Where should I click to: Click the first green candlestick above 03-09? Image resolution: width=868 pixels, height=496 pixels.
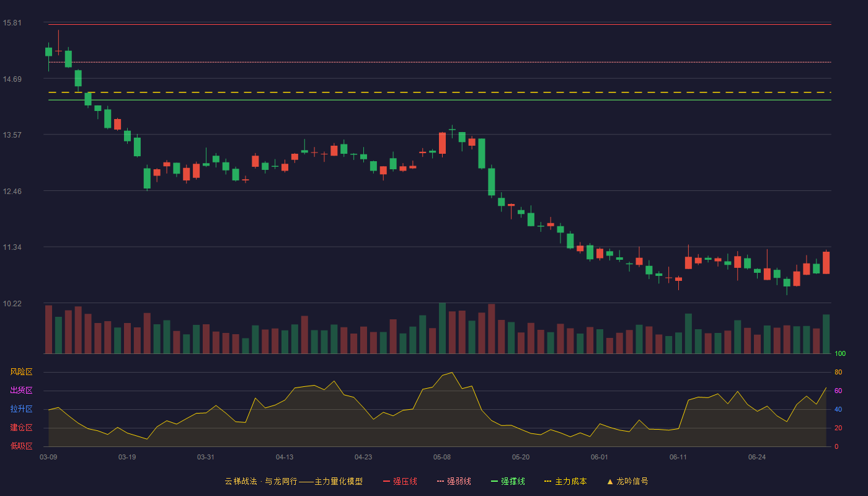tap(48, 52)
